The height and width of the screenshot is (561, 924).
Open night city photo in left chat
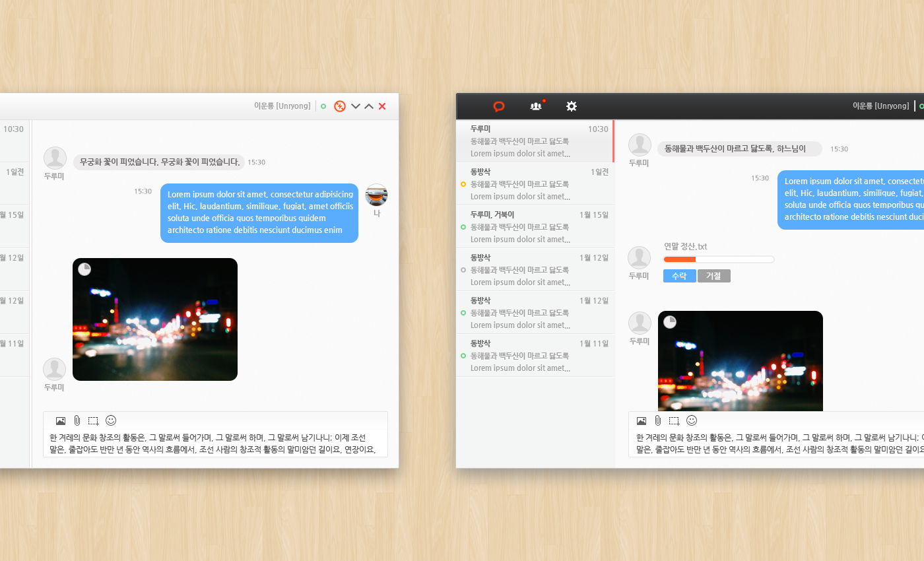click(x=155, y=319)
